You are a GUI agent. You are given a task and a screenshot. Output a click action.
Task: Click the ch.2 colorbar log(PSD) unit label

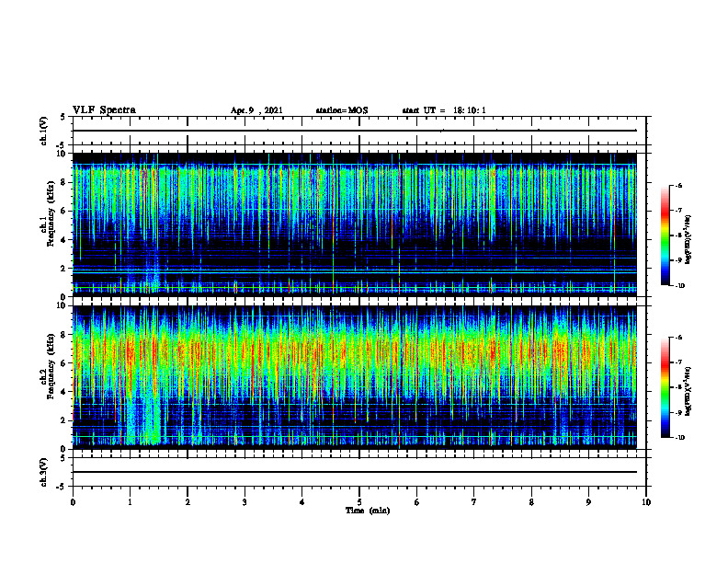(688, 392)
